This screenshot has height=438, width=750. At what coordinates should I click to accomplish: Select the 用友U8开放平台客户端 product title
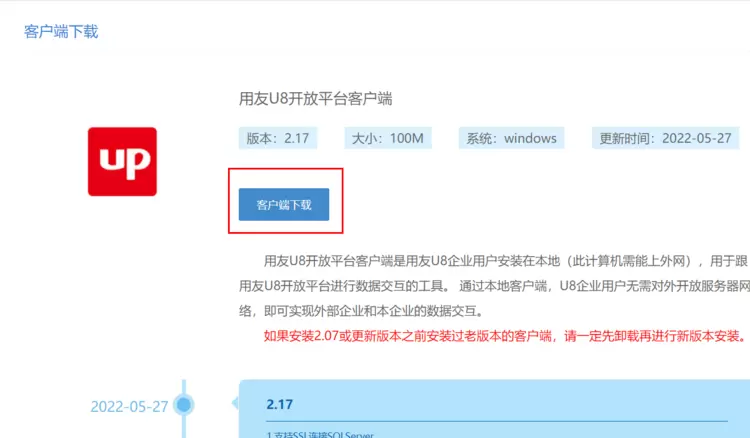pyautogui.click(x=316, y=99)
